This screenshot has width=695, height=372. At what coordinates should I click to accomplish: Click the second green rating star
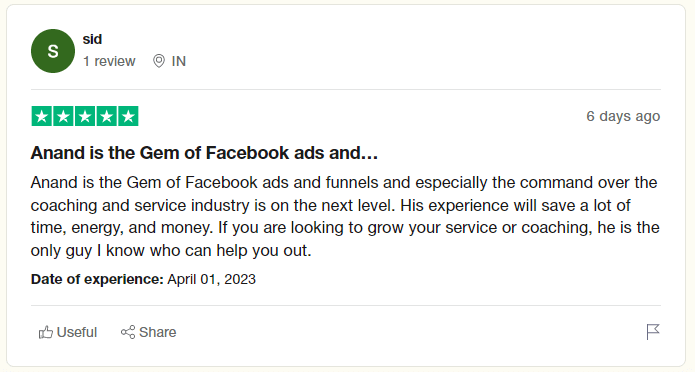click(63, 116)
